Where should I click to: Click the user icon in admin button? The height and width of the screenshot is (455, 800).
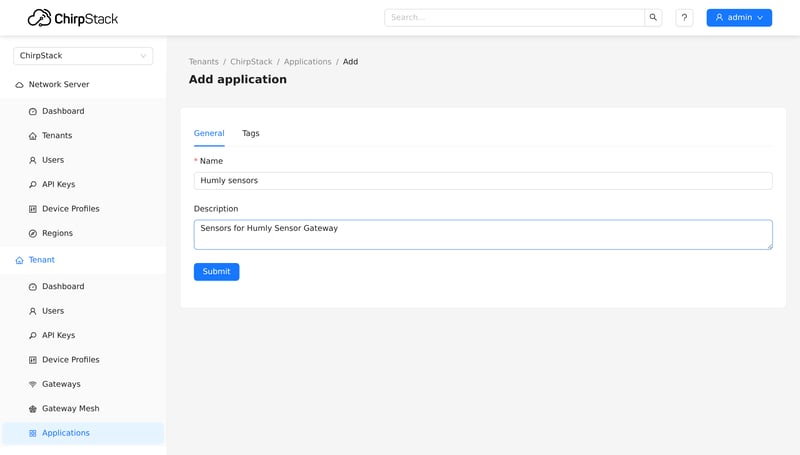(x=719, y=17)
